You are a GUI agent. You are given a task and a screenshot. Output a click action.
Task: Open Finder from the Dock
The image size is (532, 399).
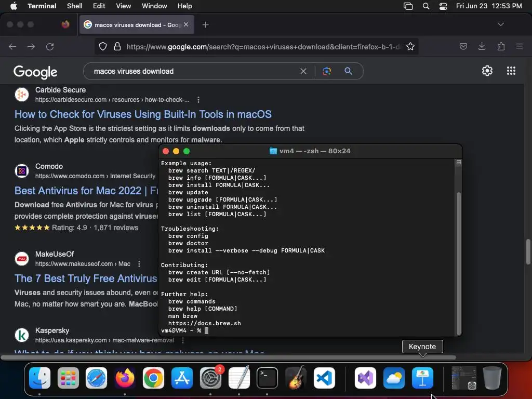click(39, 378)
